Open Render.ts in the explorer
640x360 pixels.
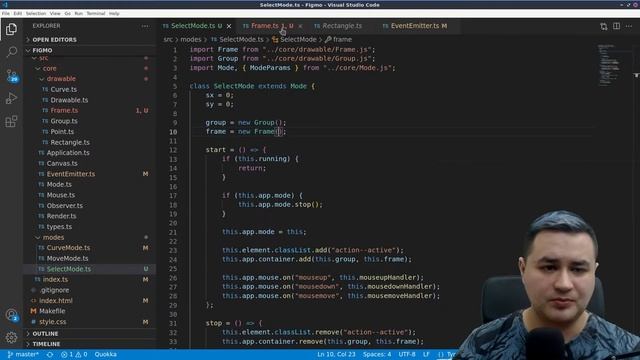click(90, 216)
